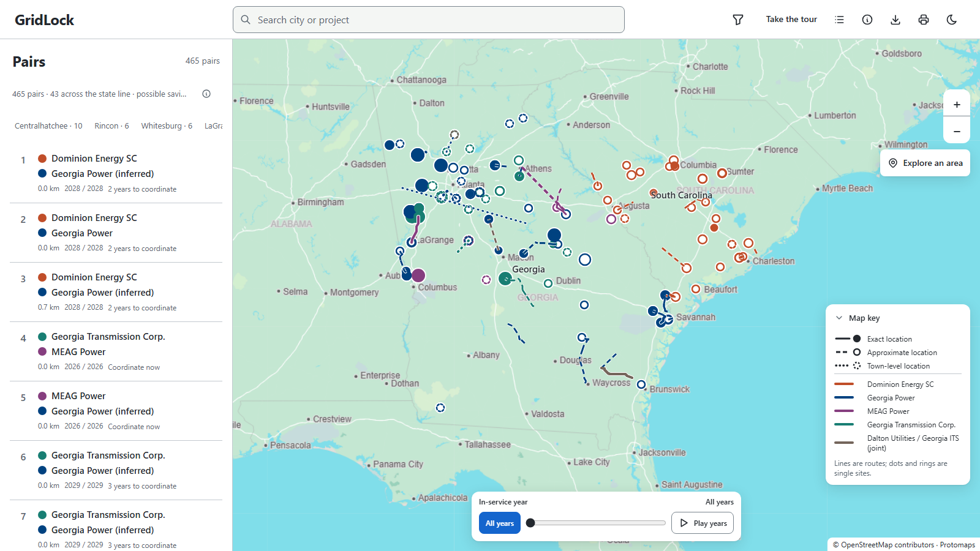Open the list view icon
This screenshot has height=551, width=980.
[x=839, y=20]
